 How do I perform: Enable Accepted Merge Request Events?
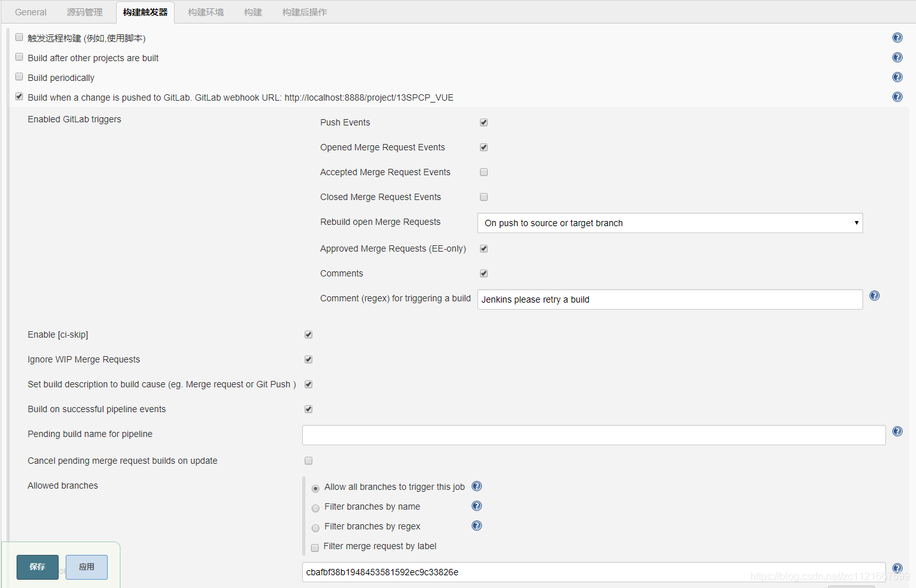pos(484,172)
